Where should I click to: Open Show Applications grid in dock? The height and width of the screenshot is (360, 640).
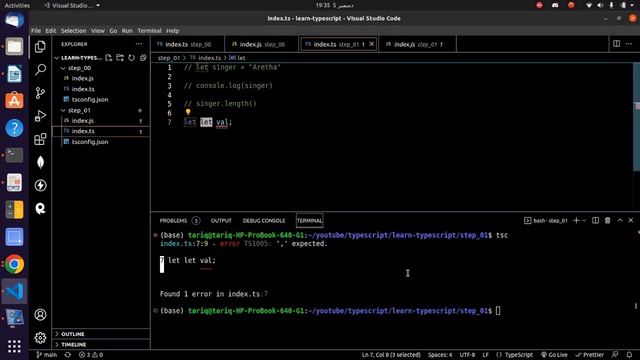coord(14,347)
